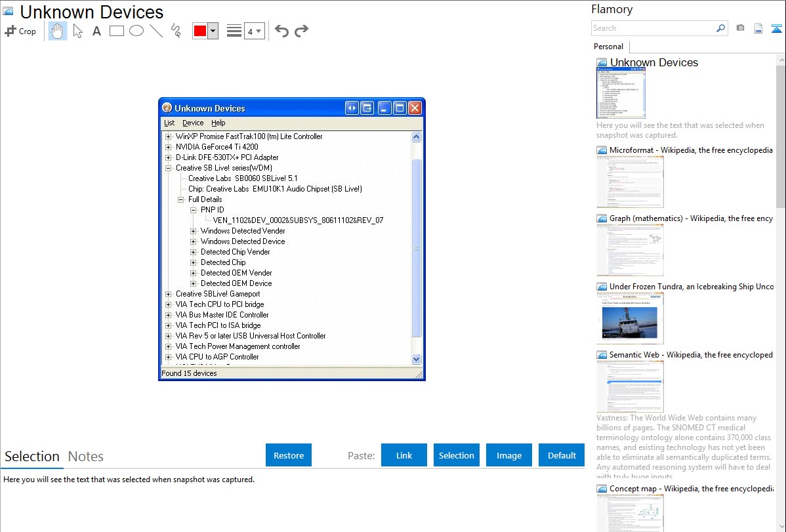Expand the Detected OEM Device node

click(194, 284)
